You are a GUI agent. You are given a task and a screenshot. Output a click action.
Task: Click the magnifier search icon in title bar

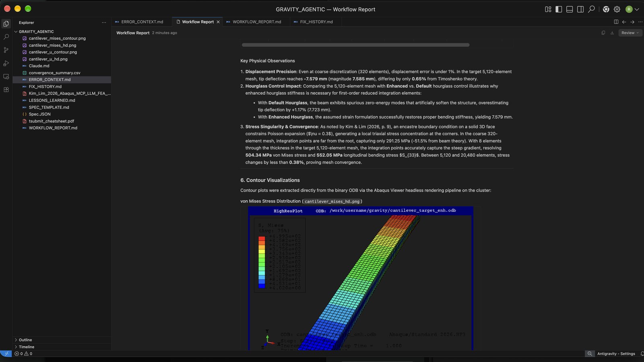(x=591, y=9)
